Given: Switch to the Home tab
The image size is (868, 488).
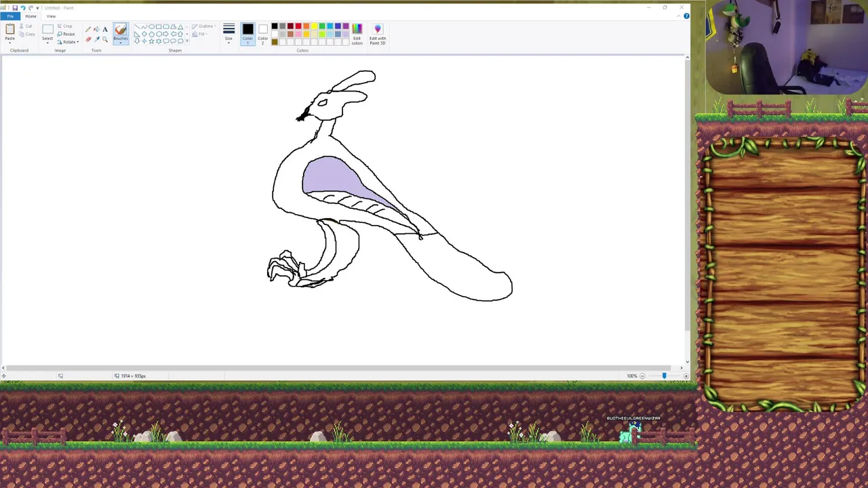Looking at the screenshot, I should click(x=31, y=16).
